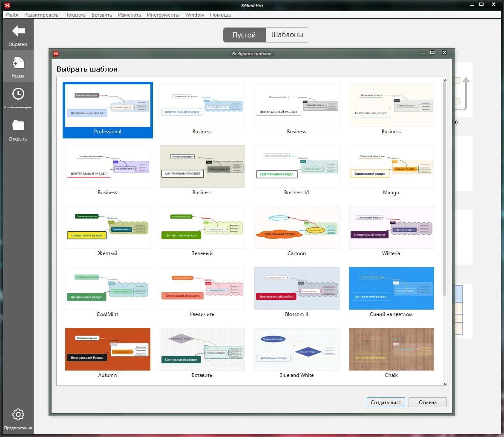This screenshot has height=437, width=504.
Task: Open Предпочтения gear icon
Action: 18,414
